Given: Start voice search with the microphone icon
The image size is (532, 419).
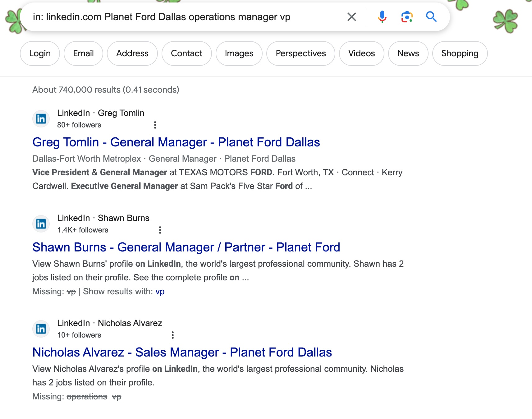Looking at the screenshot, I should [x=382, y=17].
